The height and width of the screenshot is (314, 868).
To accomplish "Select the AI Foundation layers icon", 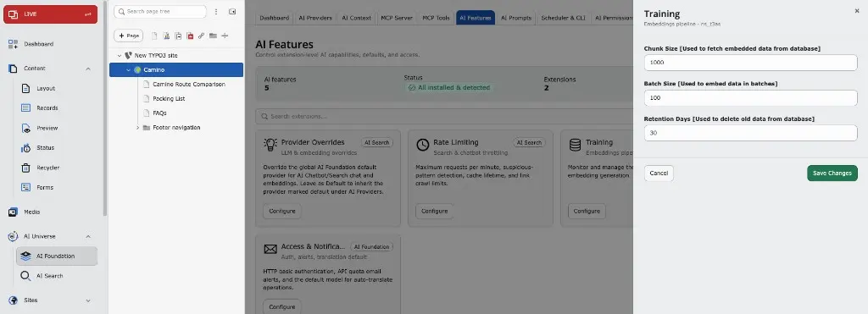I will [x=25, y=256].
